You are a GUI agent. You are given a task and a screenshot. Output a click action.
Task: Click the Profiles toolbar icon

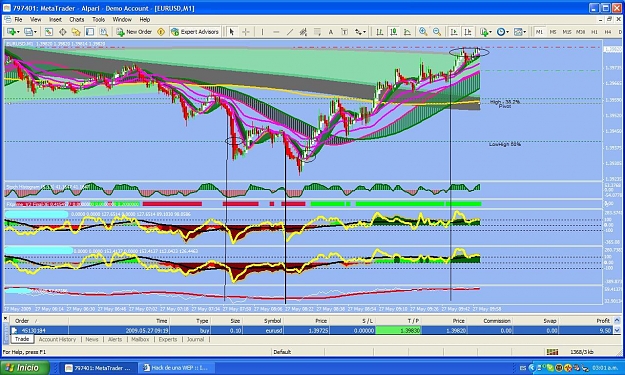tap(28, 32)
